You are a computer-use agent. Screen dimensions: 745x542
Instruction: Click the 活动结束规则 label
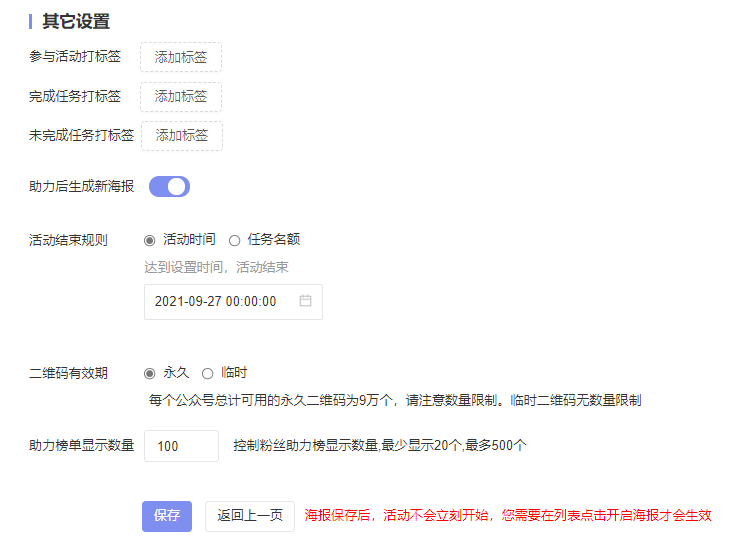(x=69, y=240)
